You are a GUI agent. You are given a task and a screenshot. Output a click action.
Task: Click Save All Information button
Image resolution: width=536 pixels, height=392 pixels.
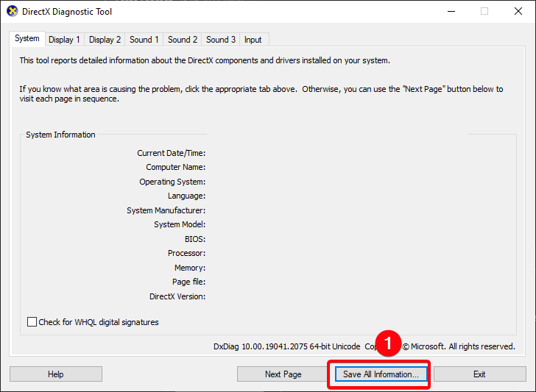pos(381,374)
